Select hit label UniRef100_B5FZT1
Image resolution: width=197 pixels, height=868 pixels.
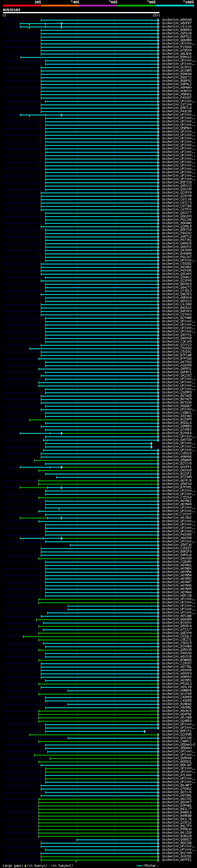[x=177, y=731]
